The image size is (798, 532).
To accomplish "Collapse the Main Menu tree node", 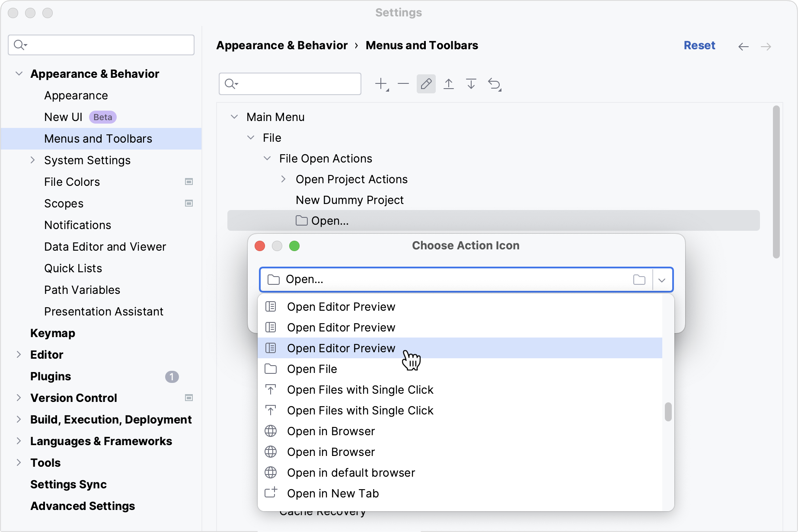I will coord(234,117).
